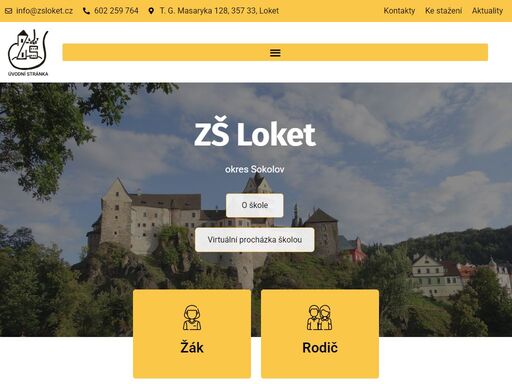Click the Rodič card label
Screen dimensions: 512x384
point(320,348)
